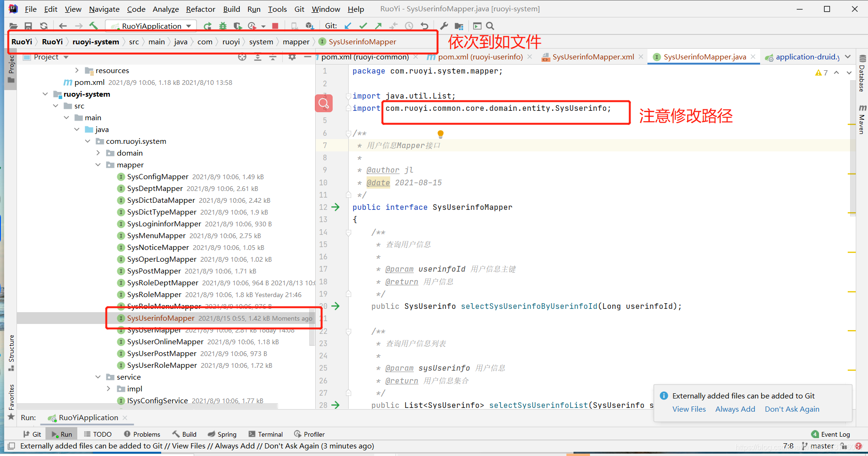Open Project Structure folder icon
The image size is (868, 456).
coord(459,26)
